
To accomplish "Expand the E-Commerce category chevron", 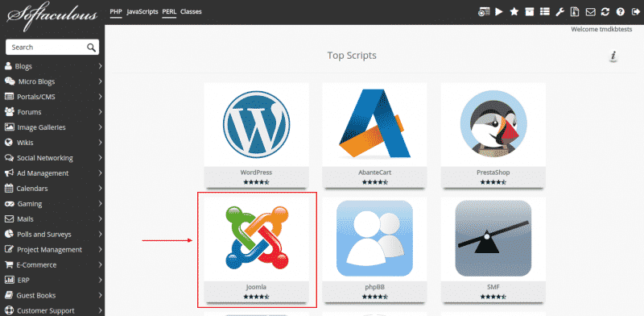I will pos(100,264).
